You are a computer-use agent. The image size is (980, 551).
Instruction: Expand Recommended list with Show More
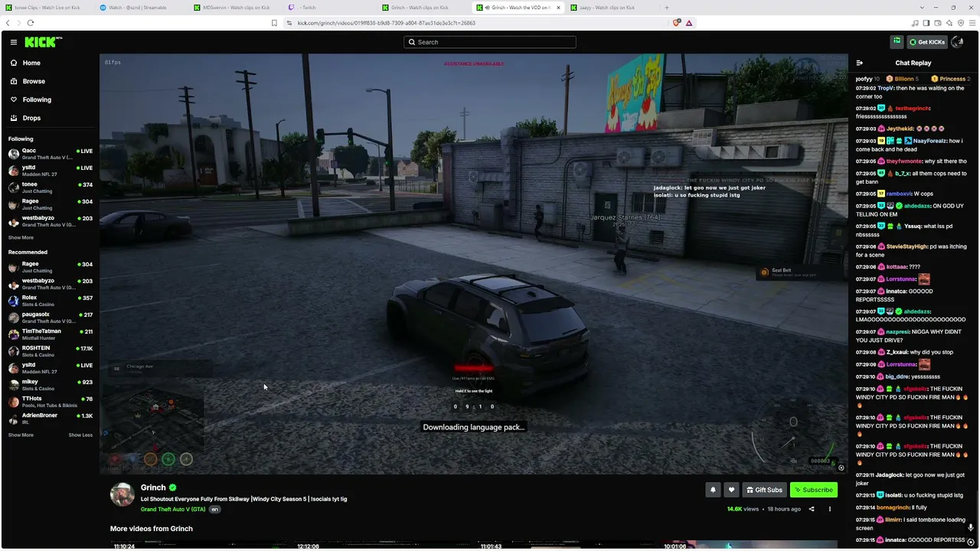21,435
